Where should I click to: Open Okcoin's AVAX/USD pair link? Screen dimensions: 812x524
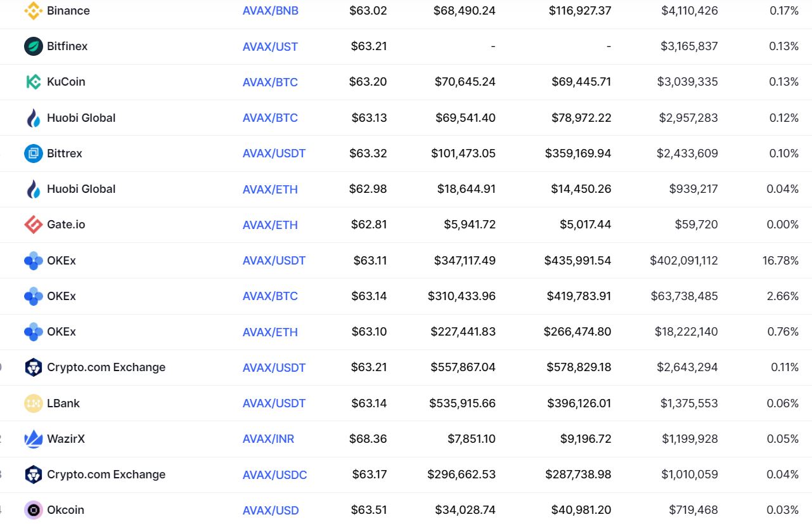click(x=271, y=510)
